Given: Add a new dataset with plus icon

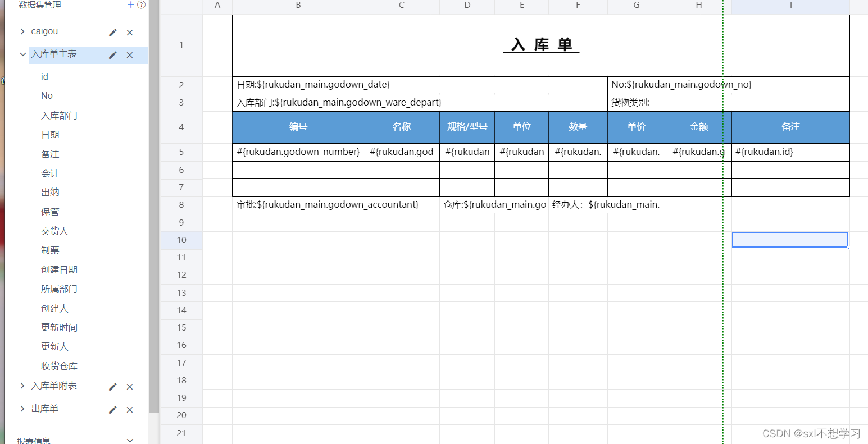Looking at the screenshot, I should pos(131,4).
